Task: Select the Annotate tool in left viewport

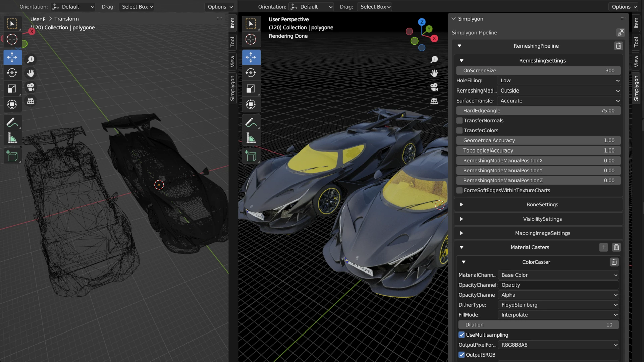Action: pyautogui.click(x=12, y=122)
